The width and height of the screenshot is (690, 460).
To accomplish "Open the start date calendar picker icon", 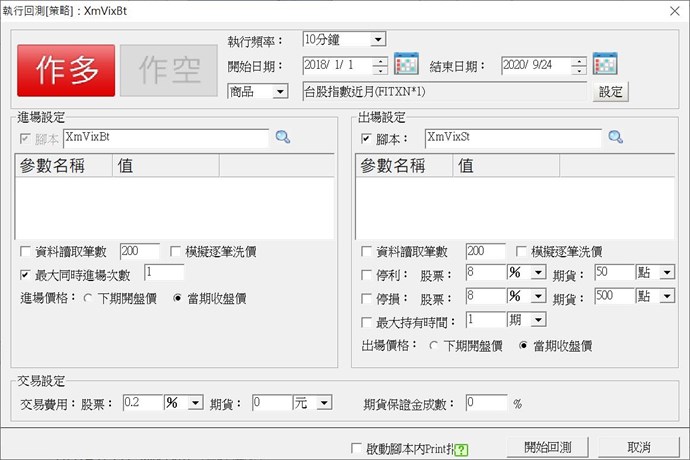I will click(x=406, y=65).
